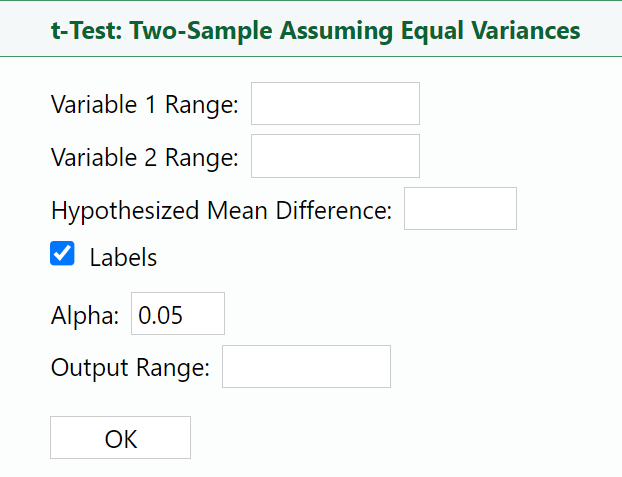Focus the Variable 2 Range text box
Screen dimensions: 622x477
(335, 156)
